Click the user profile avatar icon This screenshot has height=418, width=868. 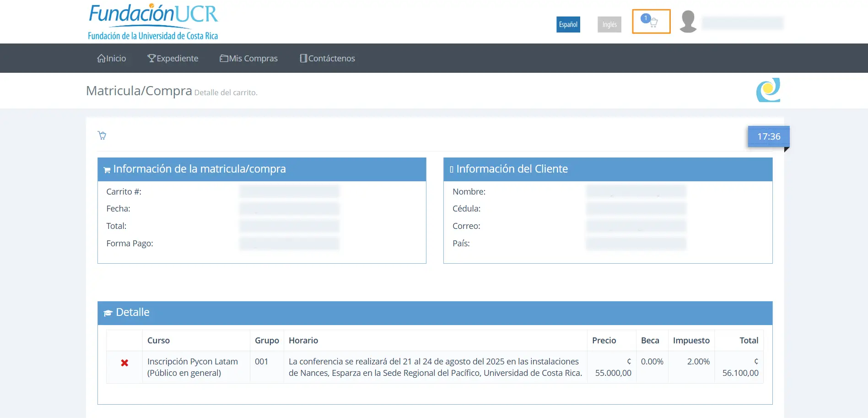point(688,22)
